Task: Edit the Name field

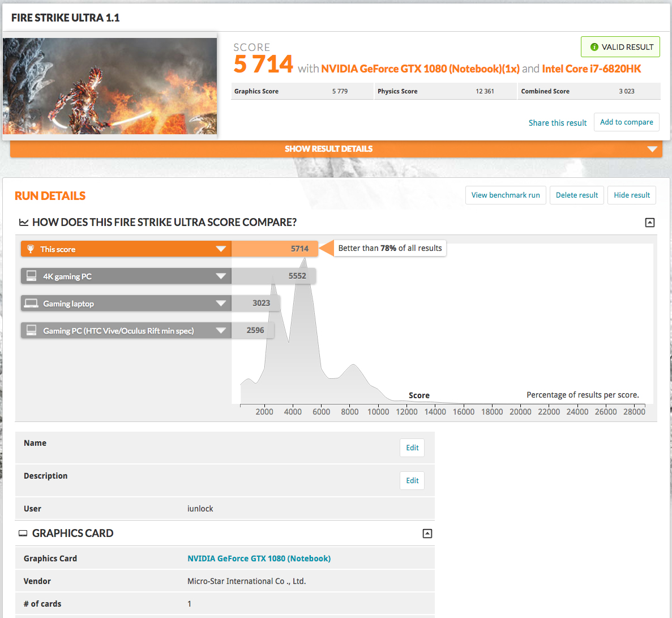Action: 412,447
